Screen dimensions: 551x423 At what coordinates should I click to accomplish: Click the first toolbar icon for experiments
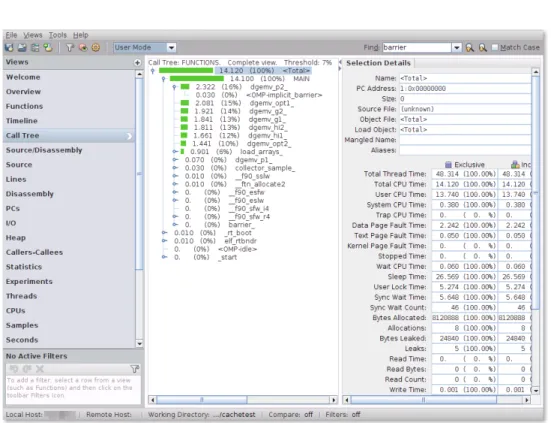pyautogui.click(x=9, y=47)
